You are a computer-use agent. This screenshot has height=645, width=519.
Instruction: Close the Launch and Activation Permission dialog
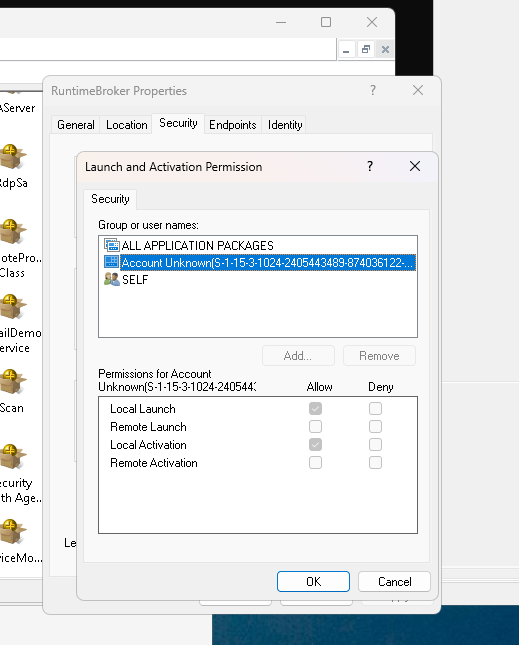(x=415, y=166)
